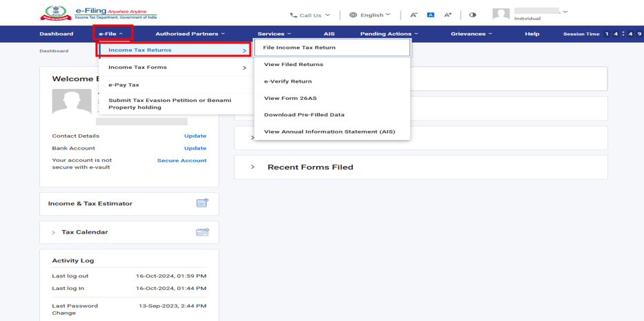Reset font size with highlighted A icon
Image resolution: width=644 pixels, height=321 pixels.
(x=430, y=14)
